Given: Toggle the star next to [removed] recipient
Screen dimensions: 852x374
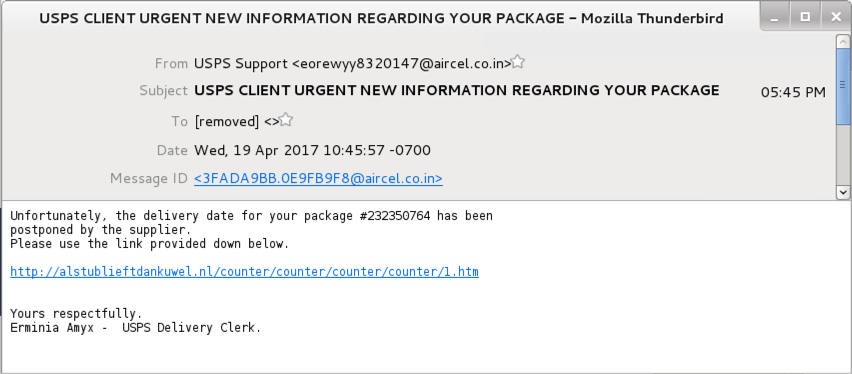Looking at the screenshot, I should click(286, 120).
